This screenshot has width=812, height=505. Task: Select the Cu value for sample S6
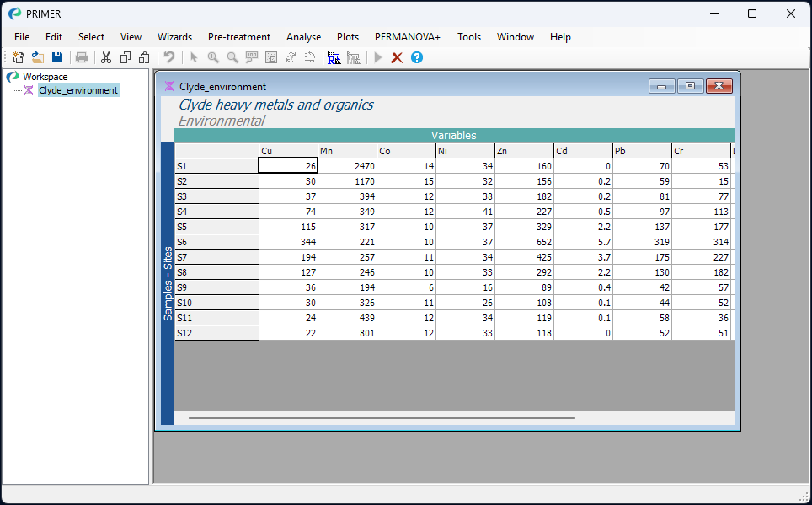tap(288, 242)
